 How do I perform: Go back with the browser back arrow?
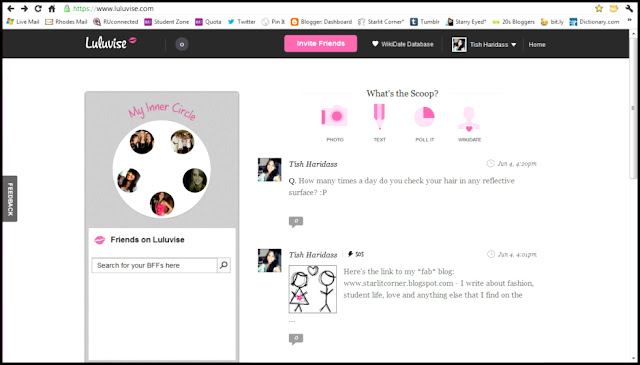coord(11,9)
